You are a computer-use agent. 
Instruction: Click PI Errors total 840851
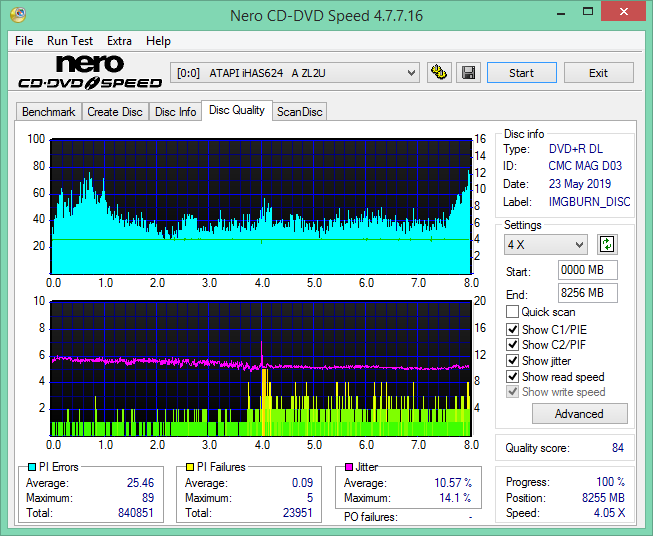[x=136, y=512]
